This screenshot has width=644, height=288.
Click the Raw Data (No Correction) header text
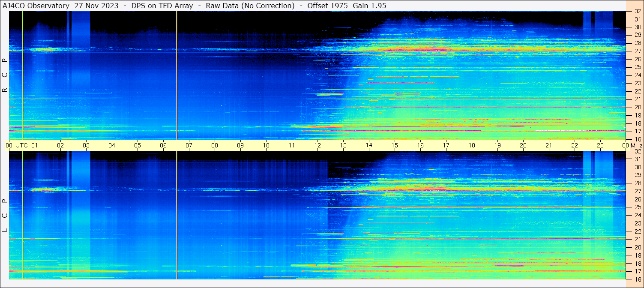[250, 6]
